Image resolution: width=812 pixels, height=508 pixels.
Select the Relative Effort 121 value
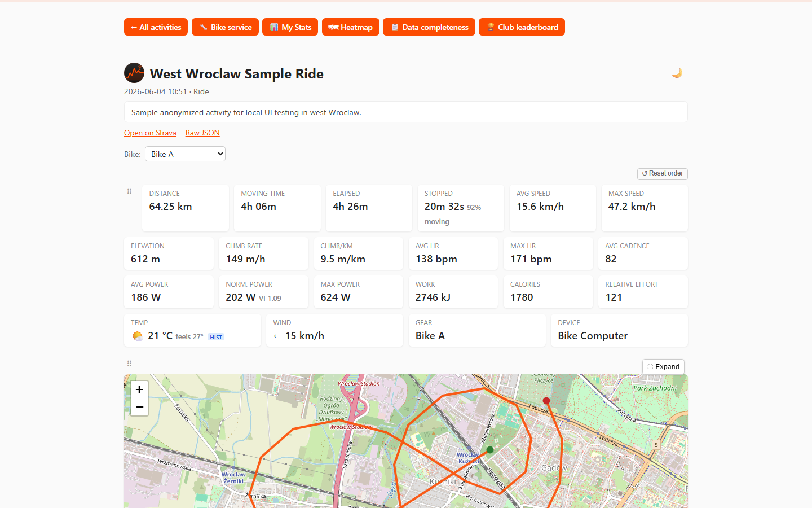[x=614, y=297]
